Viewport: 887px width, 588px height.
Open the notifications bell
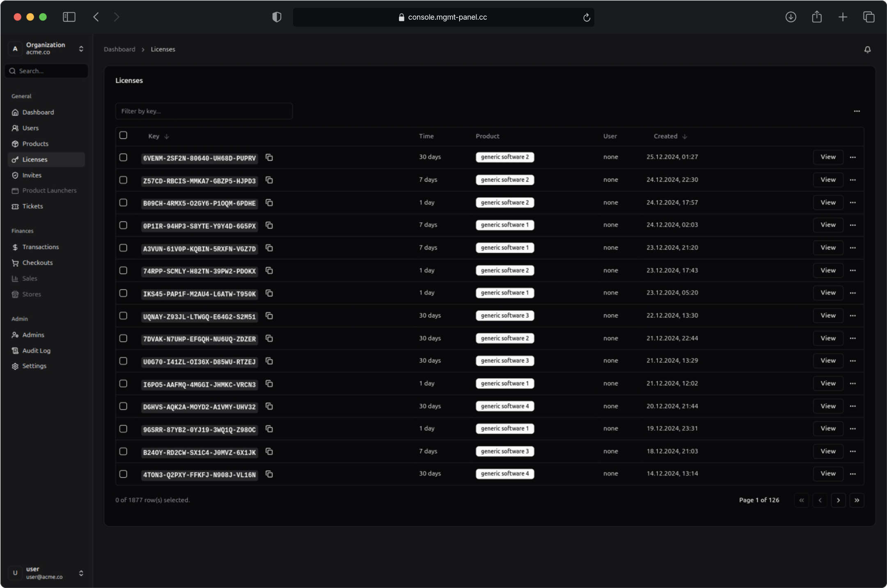pyautogui.click(x=867, y=49)
